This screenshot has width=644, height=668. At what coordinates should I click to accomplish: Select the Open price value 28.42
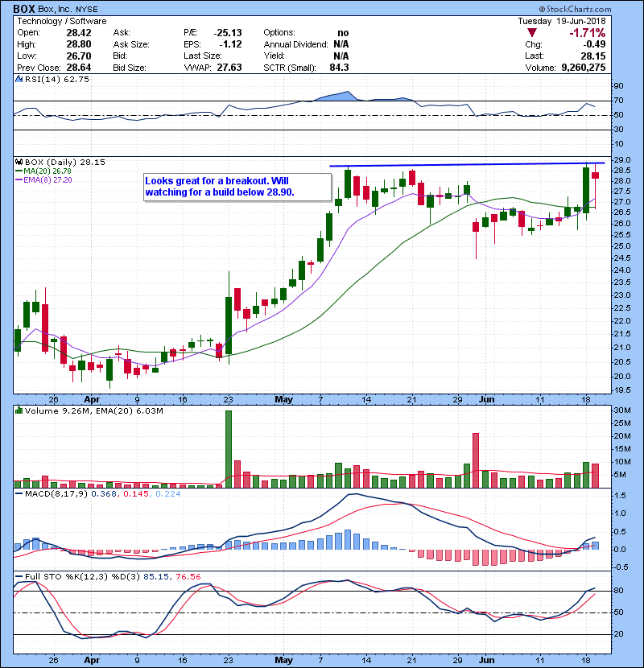pyautogui.click(x=79, y=32)
